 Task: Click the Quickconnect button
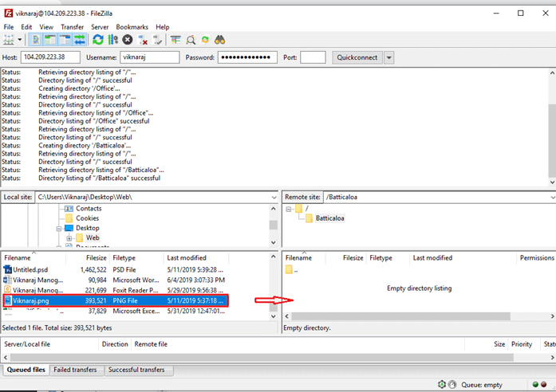(x=357, y=57)
